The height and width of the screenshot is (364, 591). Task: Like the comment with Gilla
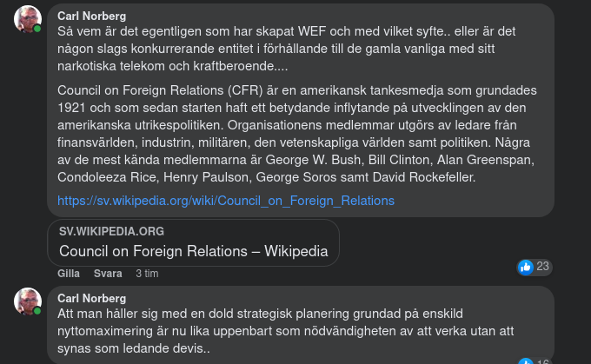coord(69,273)
